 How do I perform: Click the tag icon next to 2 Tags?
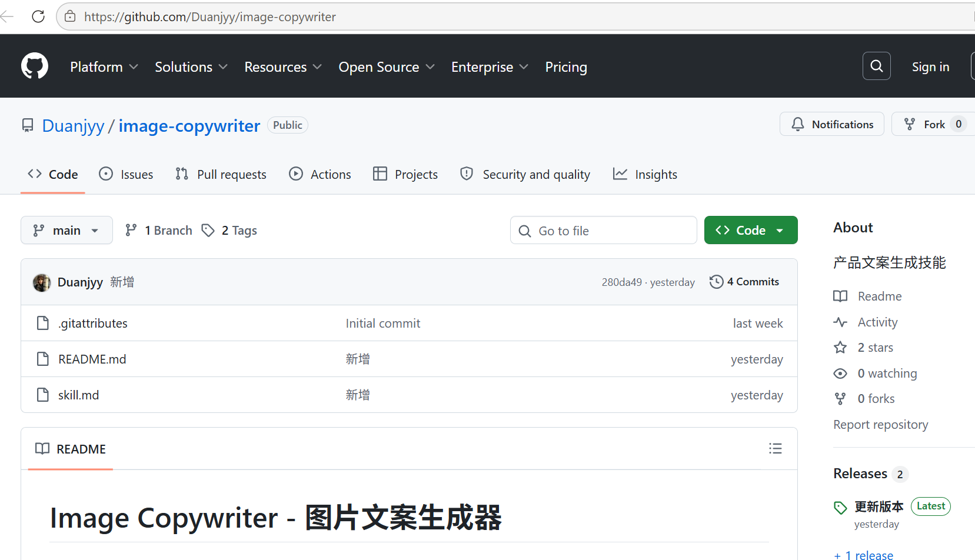click(x=208, y=230)
